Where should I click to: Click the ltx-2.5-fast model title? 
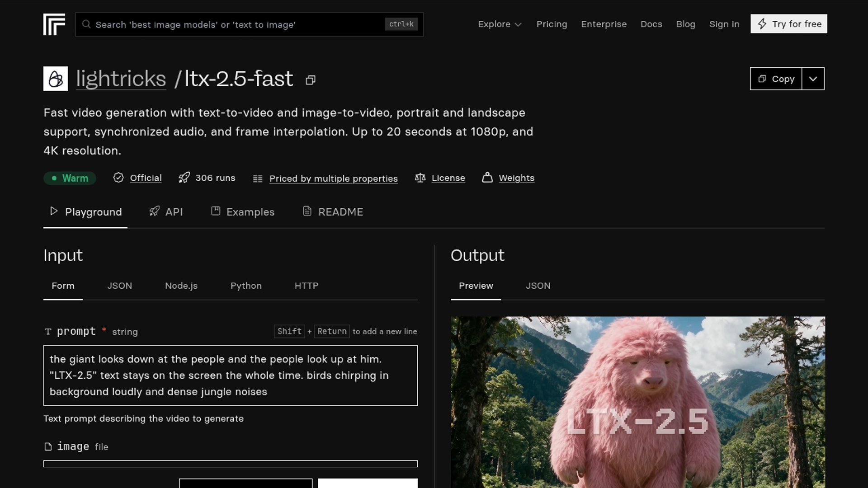click(x=239, y=79)
